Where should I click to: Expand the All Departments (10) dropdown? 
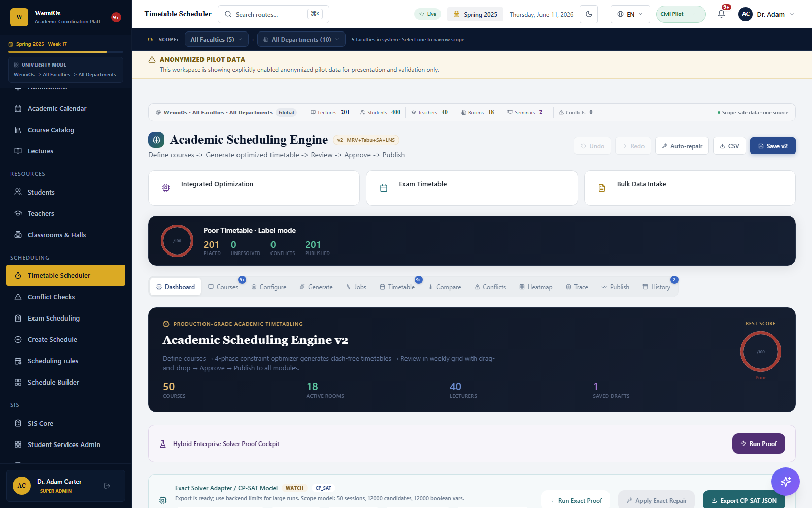[x=301, y=39]
